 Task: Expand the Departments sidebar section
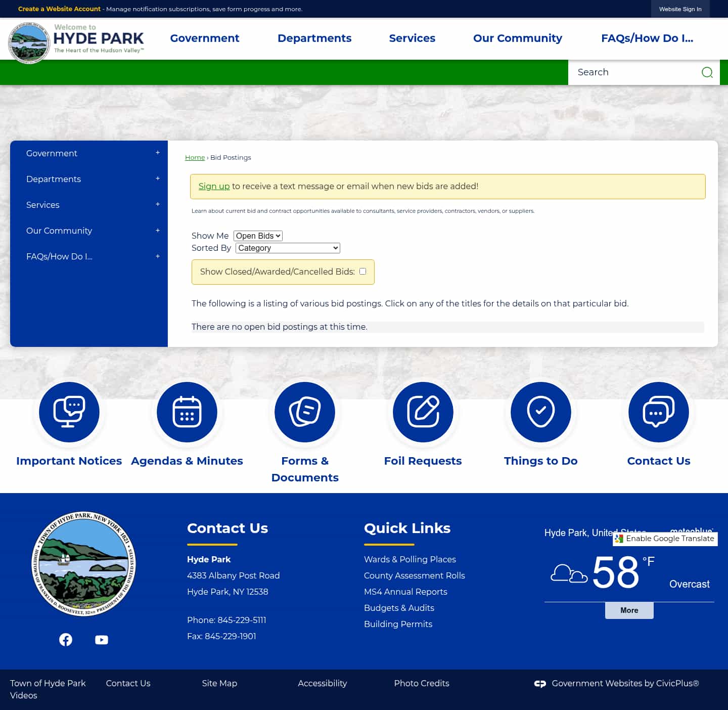tap(157, 179)
